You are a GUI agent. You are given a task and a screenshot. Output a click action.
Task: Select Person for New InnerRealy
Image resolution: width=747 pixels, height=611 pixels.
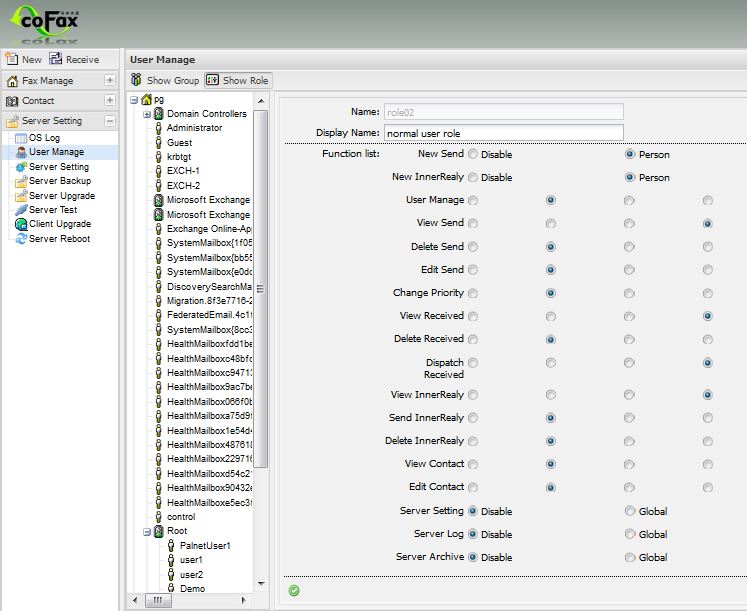point(630,177)
